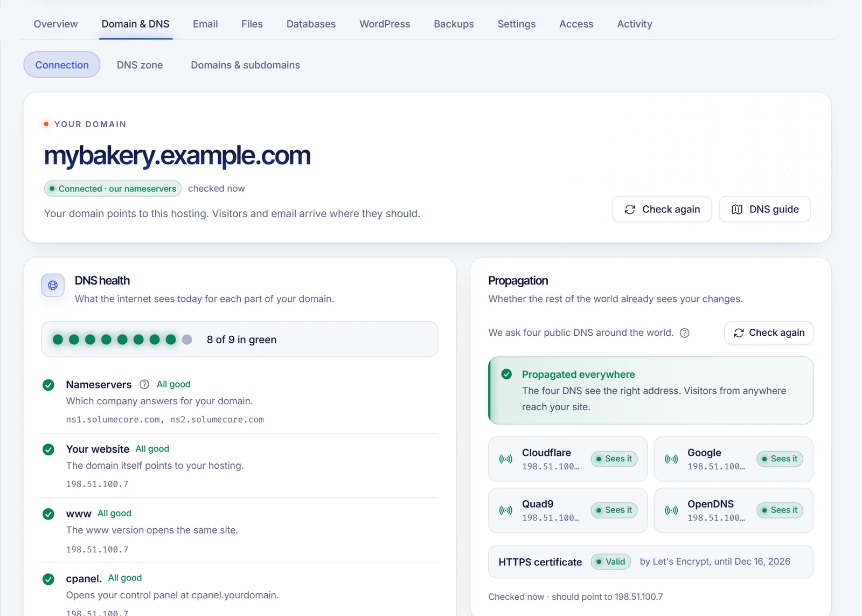Click the grey ninth dot in health indicator
Image resolution: width=862 pixels, height=616 pixels.
click(x=187, y=340)
